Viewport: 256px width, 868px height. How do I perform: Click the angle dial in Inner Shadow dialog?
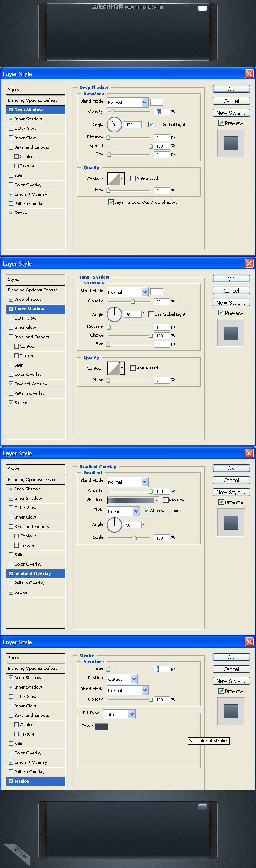[x=114, y=314]
